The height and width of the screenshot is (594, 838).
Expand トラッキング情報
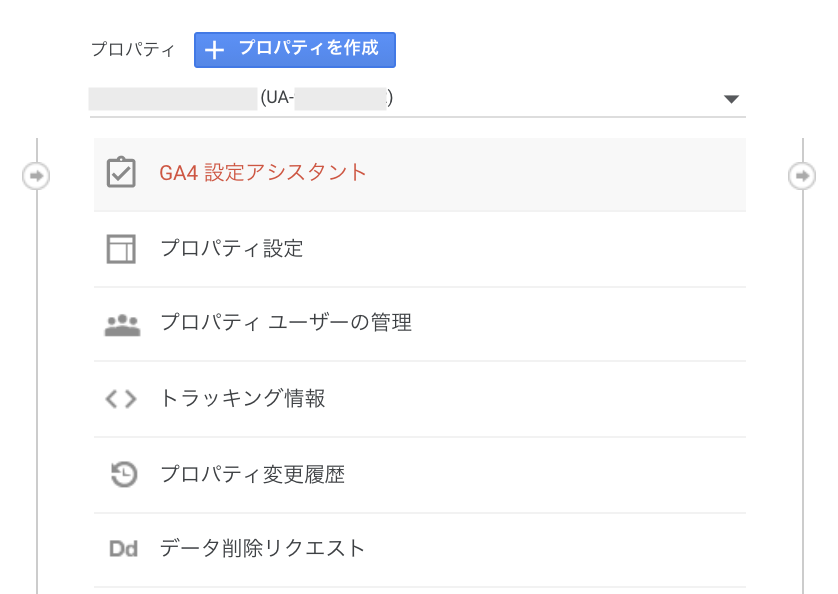click(420, 399)
